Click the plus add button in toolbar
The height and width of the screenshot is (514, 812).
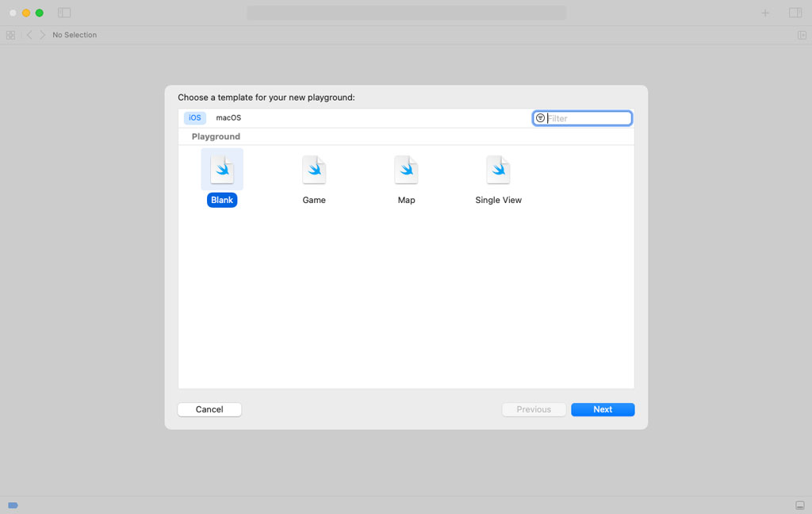click(765, 13)
